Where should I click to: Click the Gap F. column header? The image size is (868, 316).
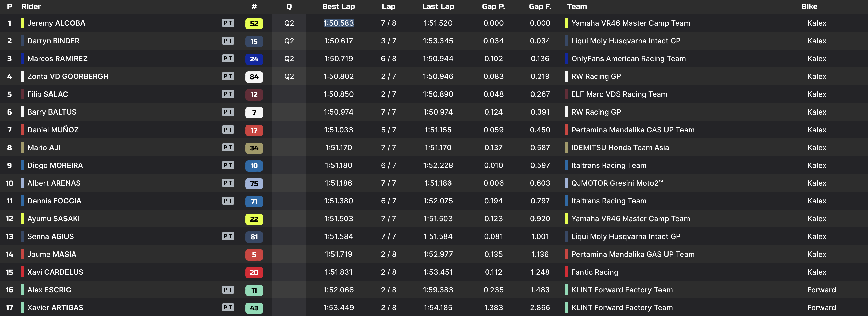coord(540,6)
